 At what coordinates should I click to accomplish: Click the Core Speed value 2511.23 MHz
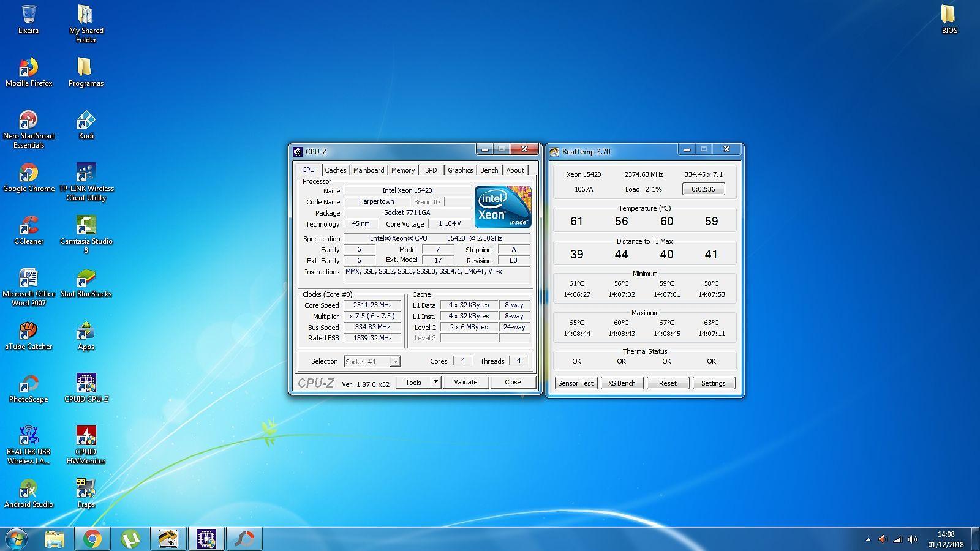click(372, 305)
